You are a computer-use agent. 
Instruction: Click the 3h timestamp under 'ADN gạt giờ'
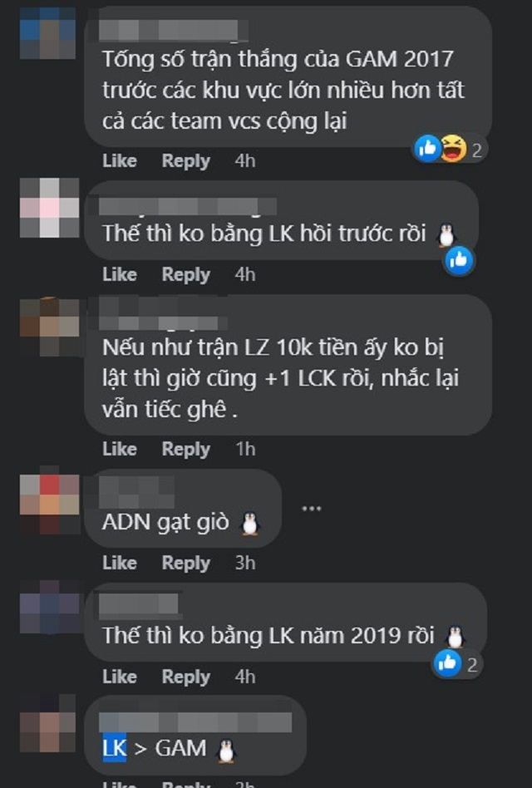(x=245, y=563)
